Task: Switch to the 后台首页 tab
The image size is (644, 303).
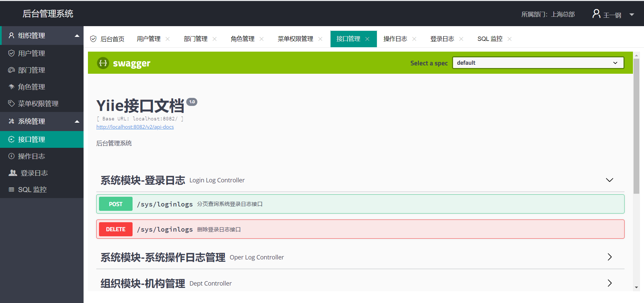Action: [107, 39]
